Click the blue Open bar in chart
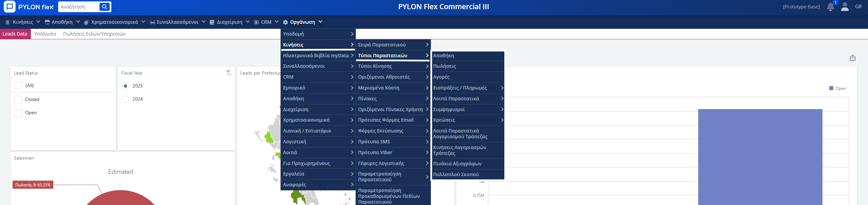868x205 pixels. (x=760, y=157)
